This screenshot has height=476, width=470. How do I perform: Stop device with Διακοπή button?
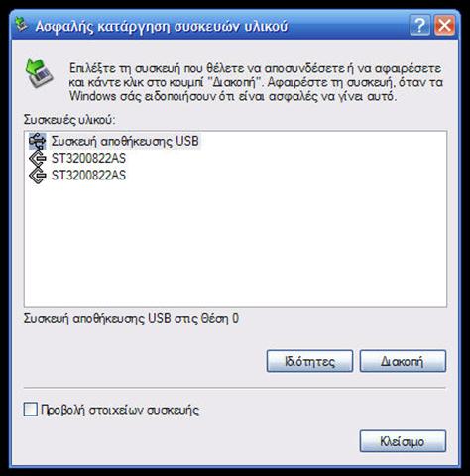point(403,361)
